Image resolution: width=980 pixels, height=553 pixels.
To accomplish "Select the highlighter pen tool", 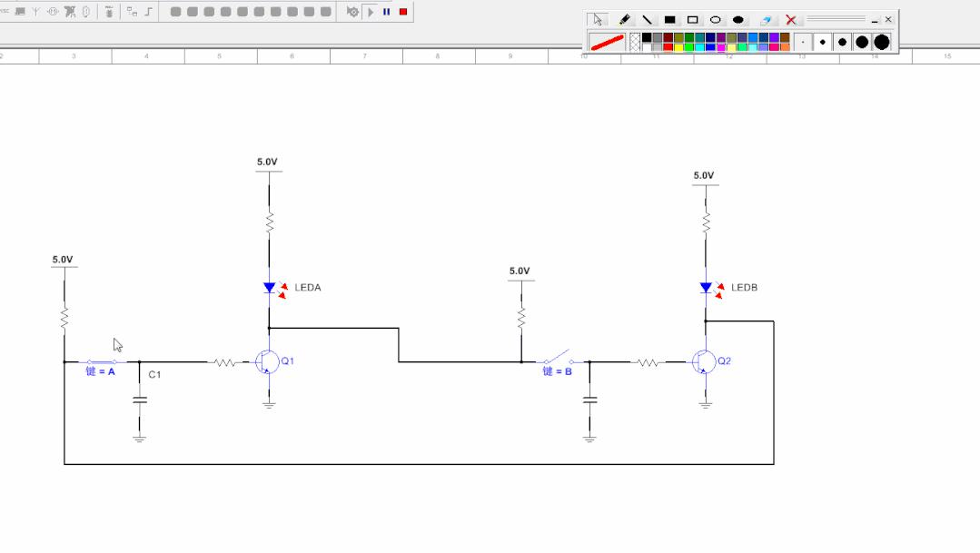I will coord(624,19).
